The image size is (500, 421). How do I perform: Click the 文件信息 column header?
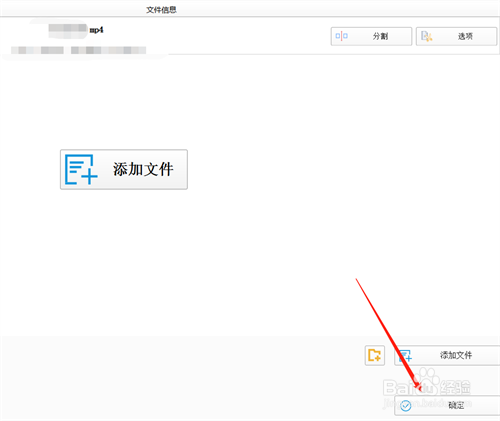[x=161, y=10]
